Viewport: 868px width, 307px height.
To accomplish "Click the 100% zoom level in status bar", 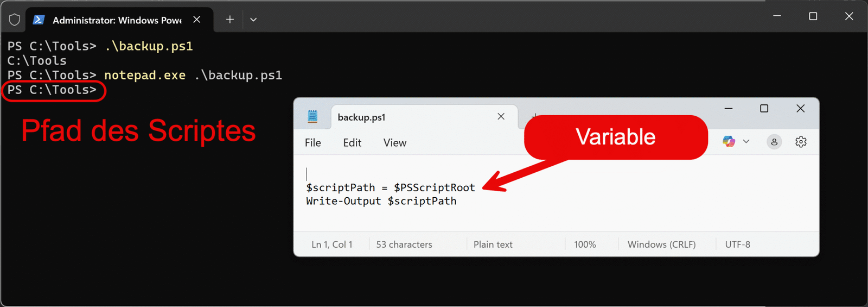I will [585, 245].
